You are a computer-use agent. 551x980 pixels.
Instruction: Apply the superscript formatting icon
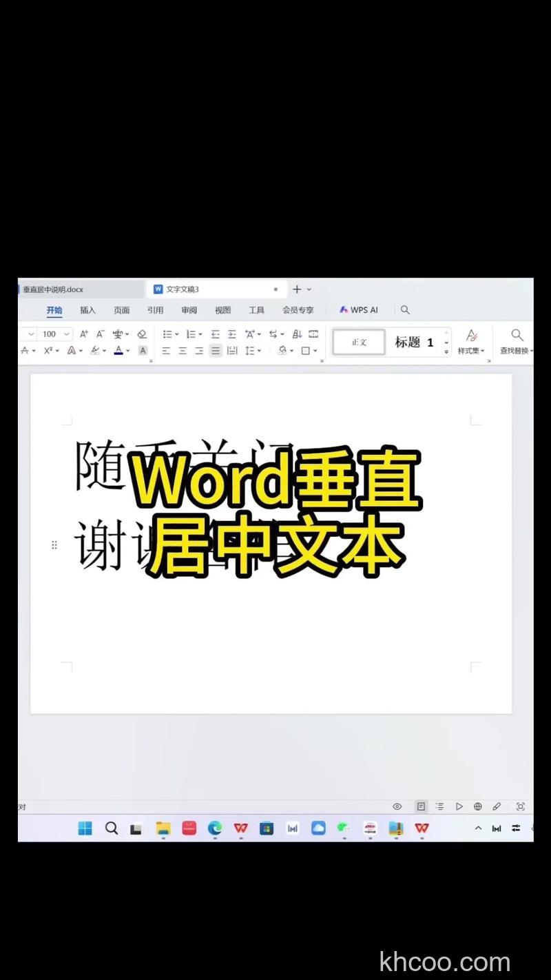[48, 350]
